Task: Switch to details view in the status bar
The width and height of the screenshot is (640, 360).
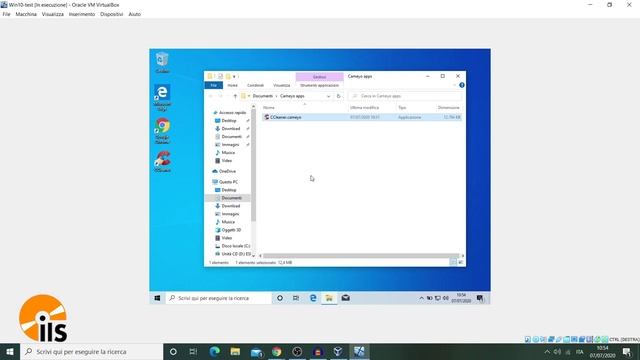Action: point(453,262)
